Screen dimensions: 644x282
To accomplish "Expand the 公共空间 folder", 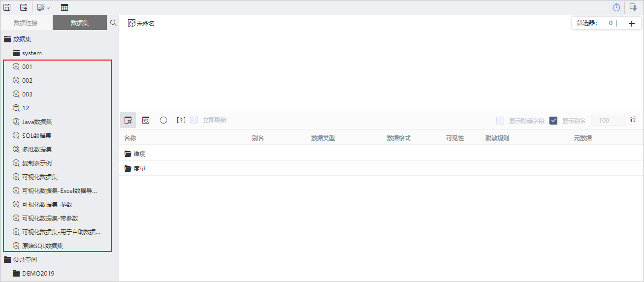I will tap(7, 259).
